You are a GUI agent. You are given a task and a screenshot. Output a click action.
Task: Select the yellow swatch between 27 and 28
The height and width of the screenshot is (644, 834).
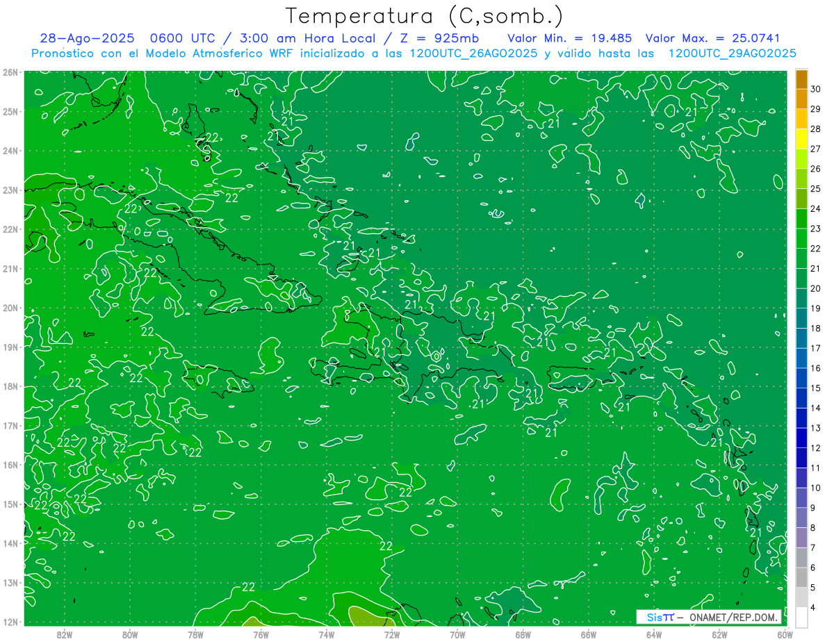click(801, 138)
